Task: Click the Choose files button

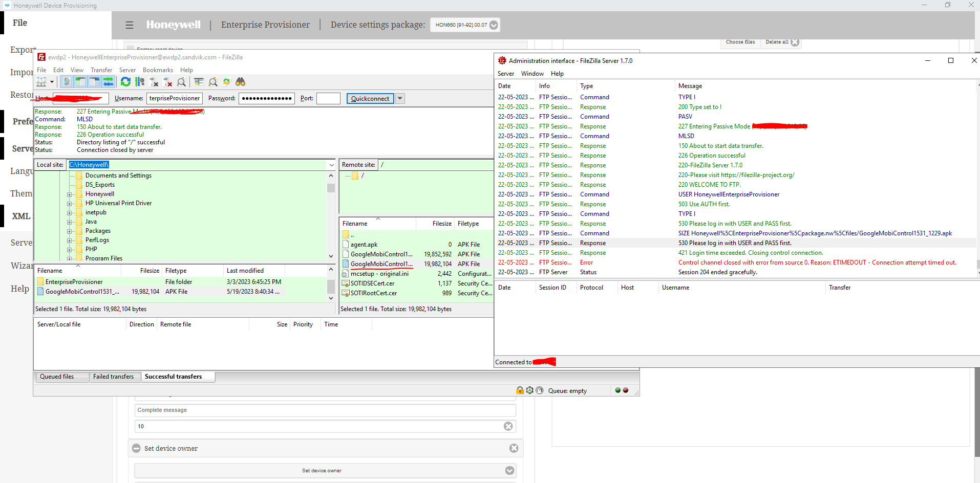Action: pyautogui.click(x=740, y=42)
